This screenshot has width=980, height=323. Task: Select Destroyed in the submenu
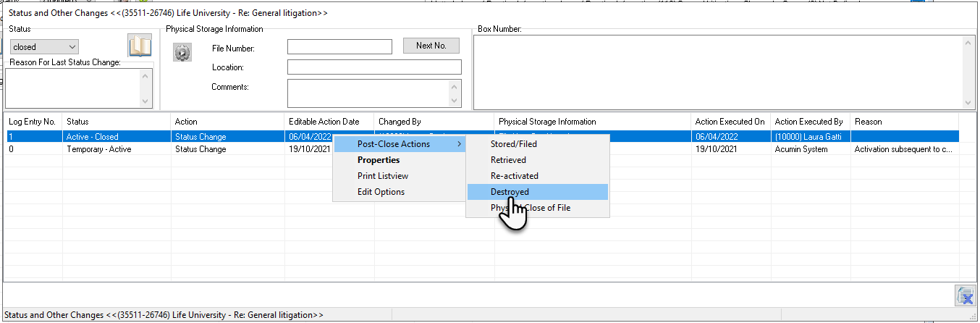[x=537, y=192]
